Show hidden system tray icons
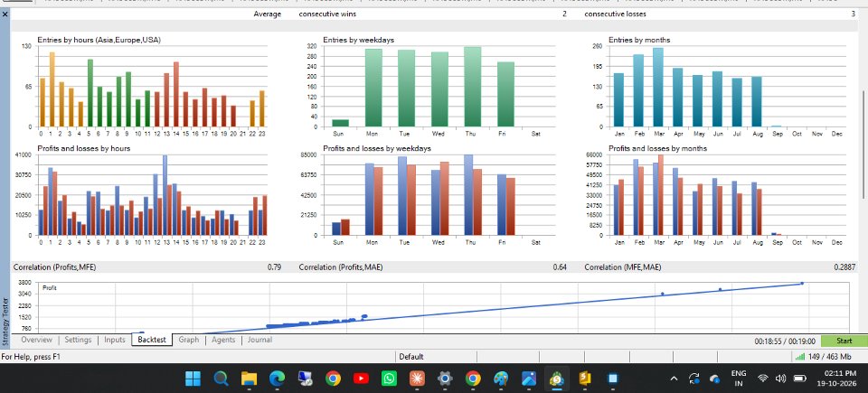 coord(674,379)
